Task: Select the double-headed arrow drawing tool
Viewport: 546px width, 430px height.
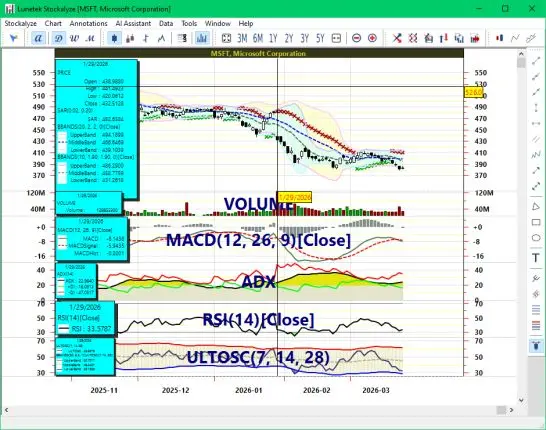Action: coord(536,187)
